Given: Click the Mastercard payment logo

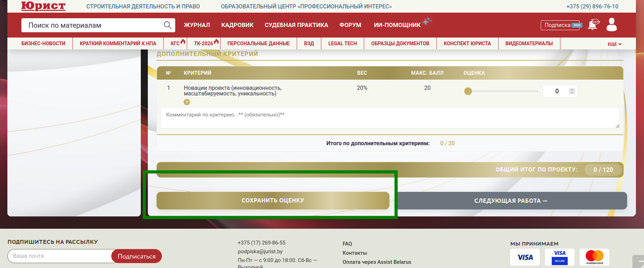Looking at the screenshot, I should coord(594,257).
